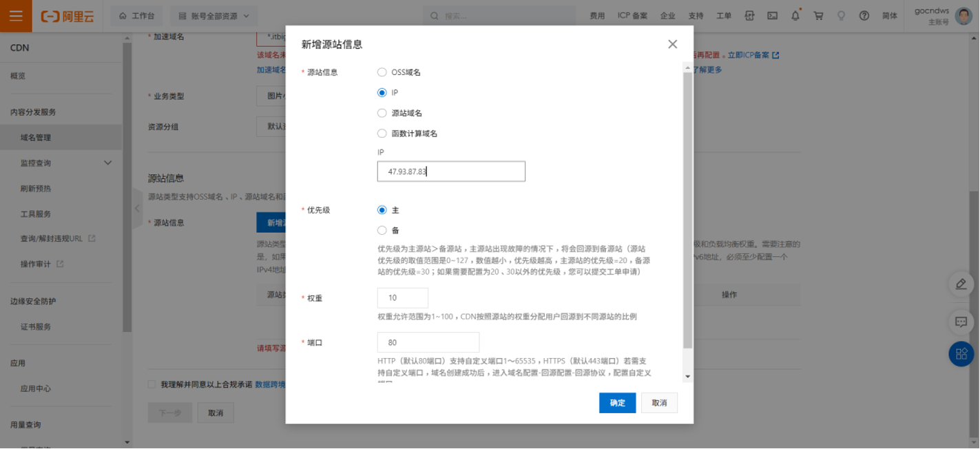The height and width of the screenshot is (449, 980).
Task: Click the 权重 weight input
Action: (x=403, y=297)
